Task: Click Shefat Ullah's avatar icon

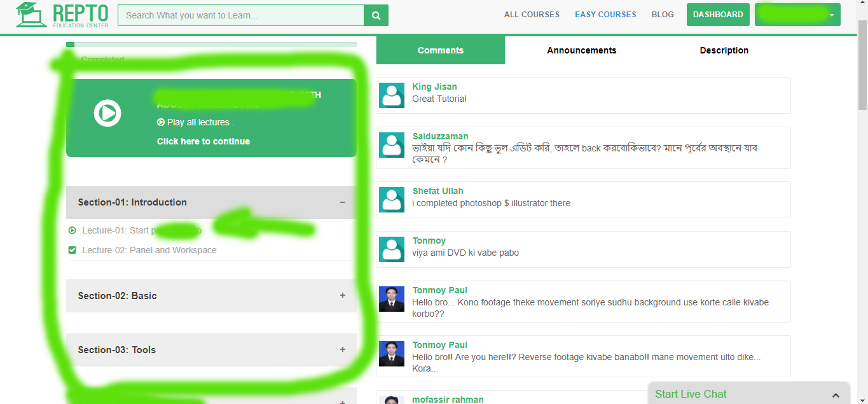Action: pyautogui.click(x=392, y=200)
